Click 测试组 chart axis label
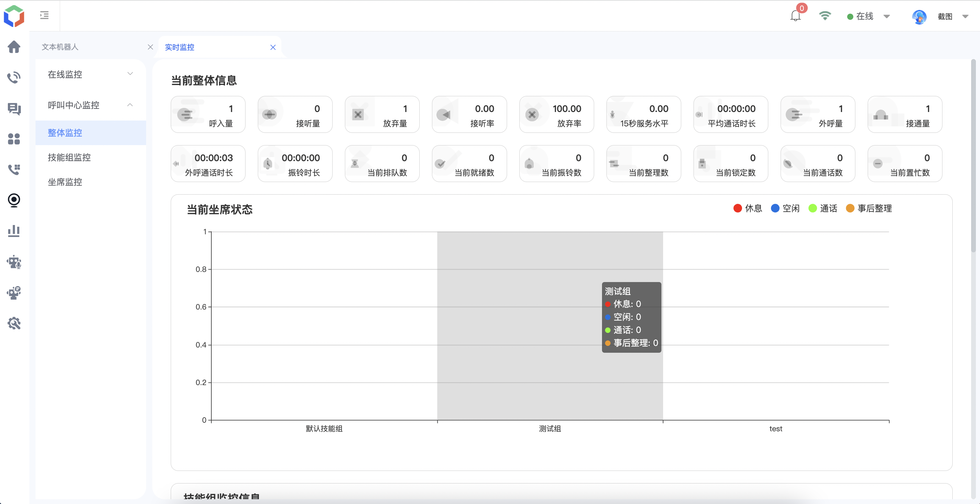The height and width of the screenshot is (504, 980). click(550, 429)
